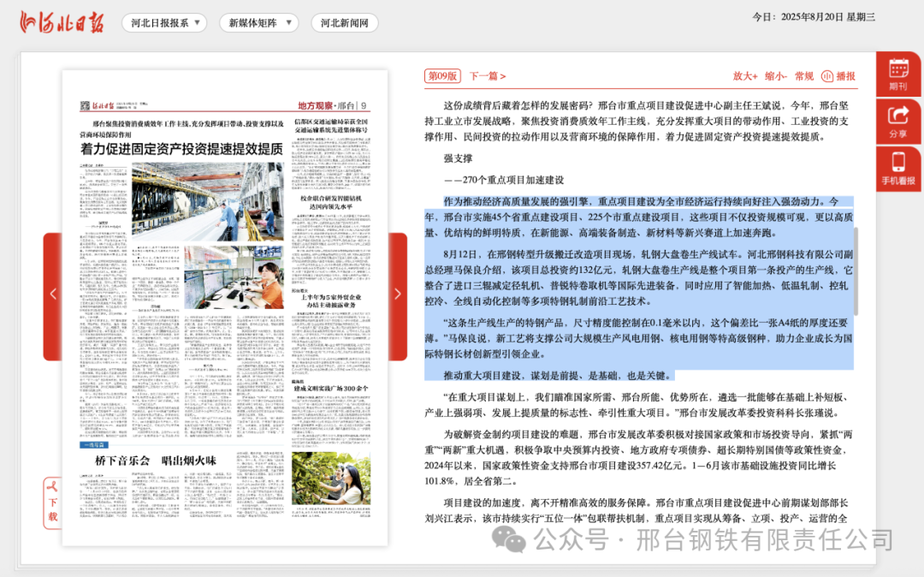924x577 pixels.
Task: Go to 下一篇 next article
Action: tap(487, 76)
